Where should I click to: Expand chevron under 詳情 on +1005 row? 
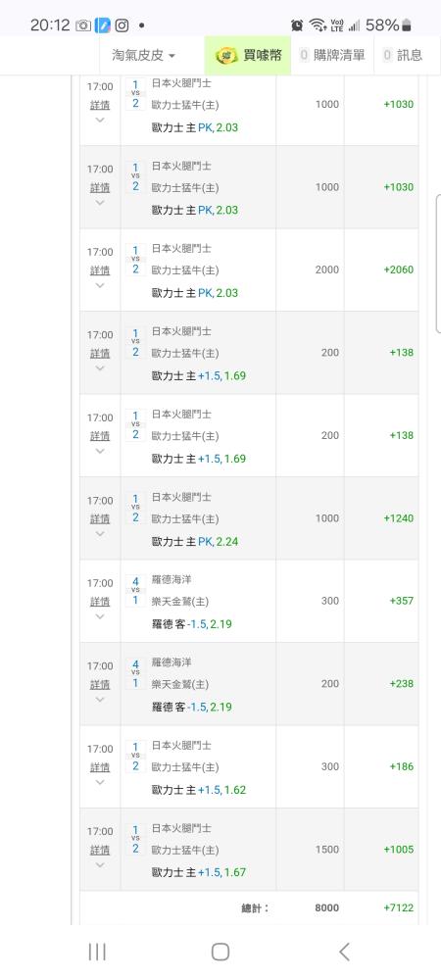(100, 865)
